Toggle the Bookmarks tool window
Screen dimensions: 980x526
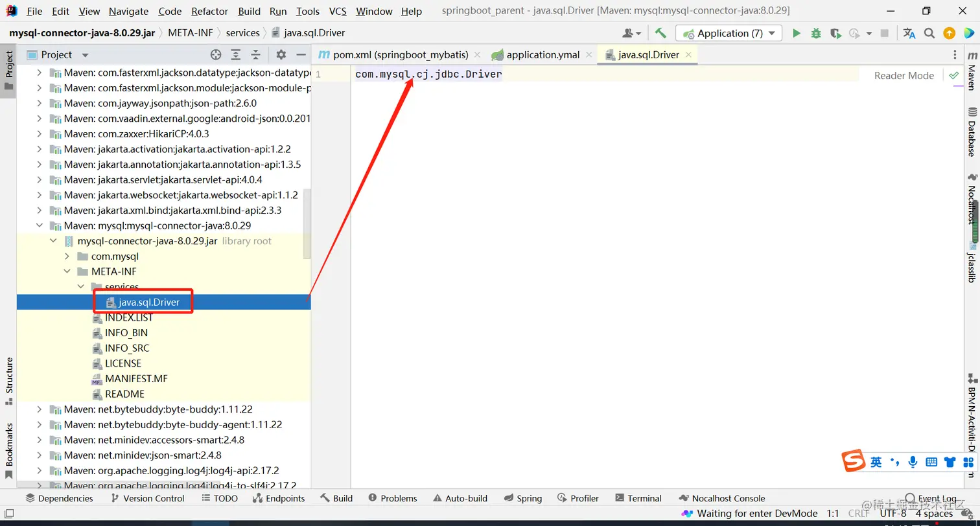click(x=9, y=450)
